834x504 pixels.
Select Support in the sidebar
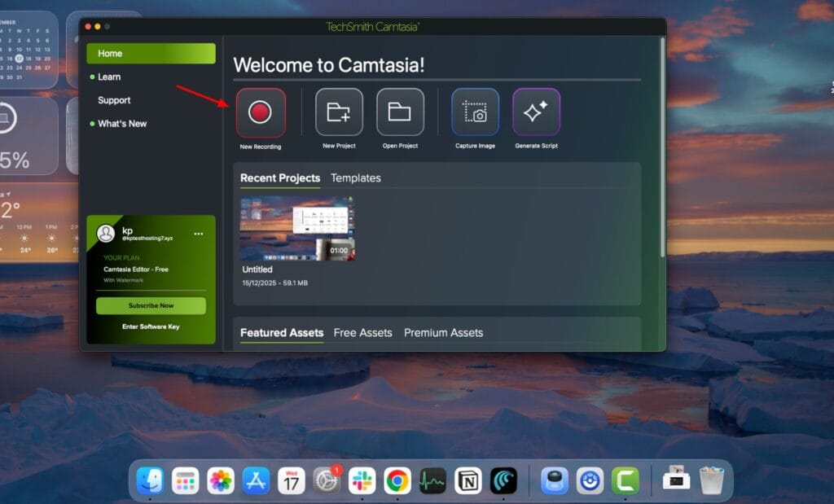(x=114, y=100)
